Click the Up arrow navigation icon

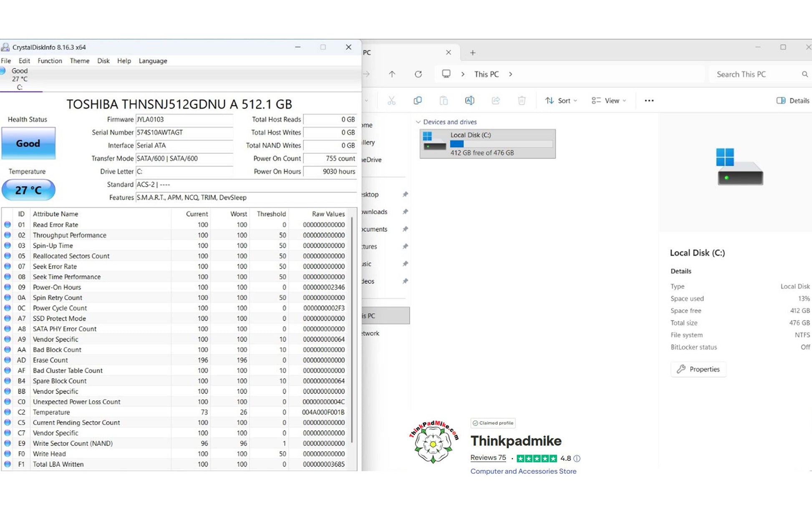[392, 74]
